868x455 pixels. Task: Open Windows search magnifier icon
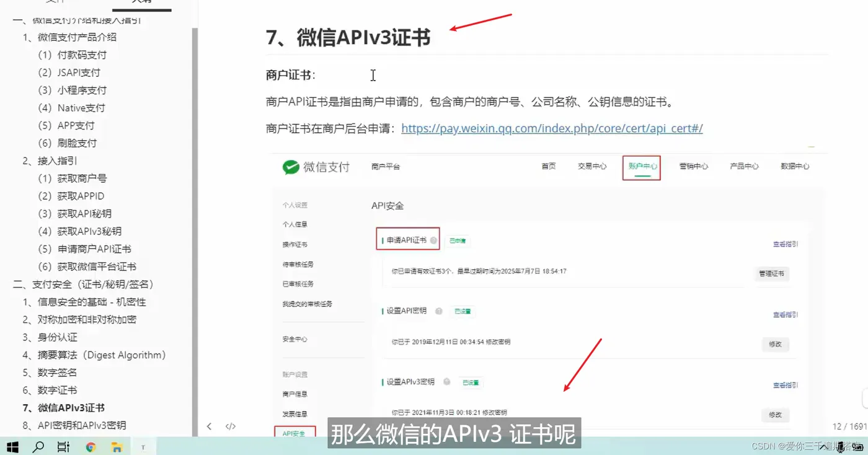click(x=38, y=446)
